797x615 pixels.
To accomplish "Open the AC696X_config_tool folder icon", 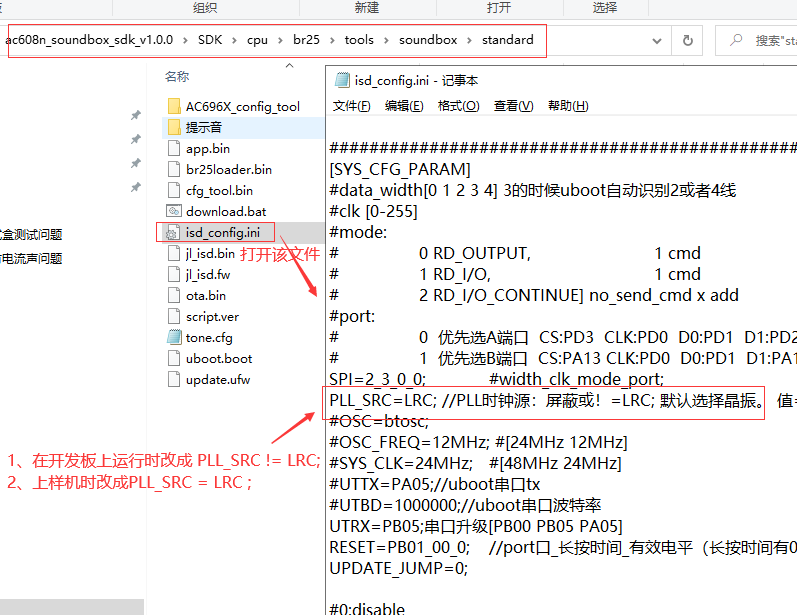I will pyautogui.click(x=174, y=106).
